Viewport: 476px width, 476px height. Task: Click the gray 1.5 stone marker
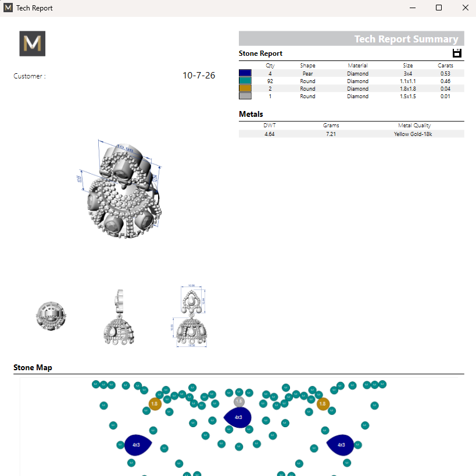pos(239,402)
